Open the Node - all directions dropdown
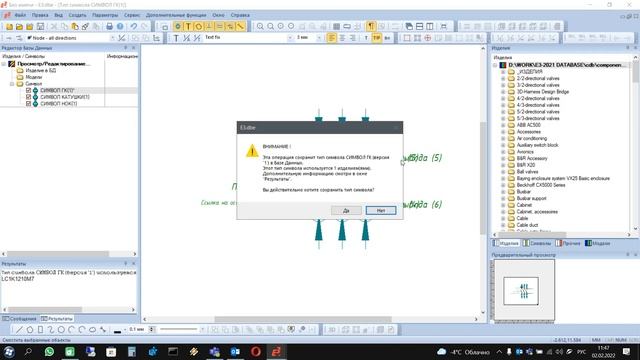The image size is (640, 360). coord(113,38)
